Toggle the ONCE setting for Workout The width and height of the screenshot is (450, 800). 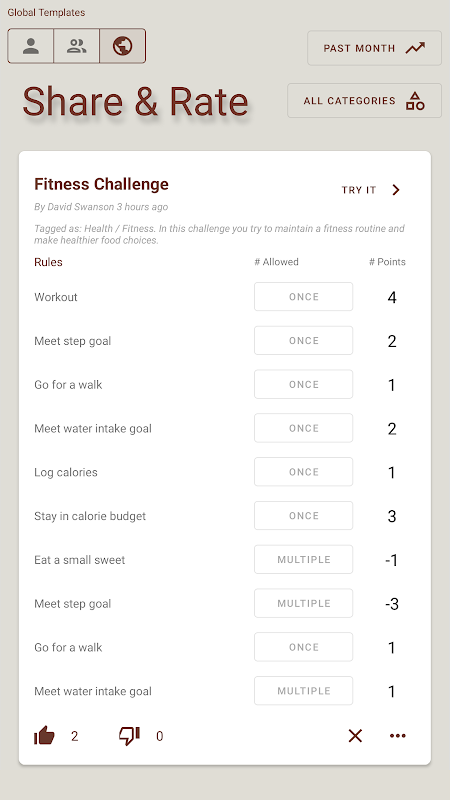(304, 297)
